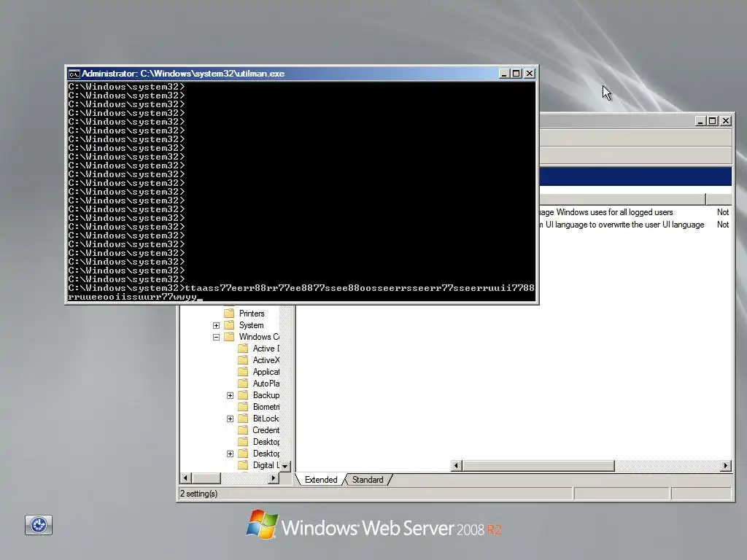Viewport: 747px width, 560px height.
Task: Click the Digital L folder icon
Action: (x=243, y=465)
